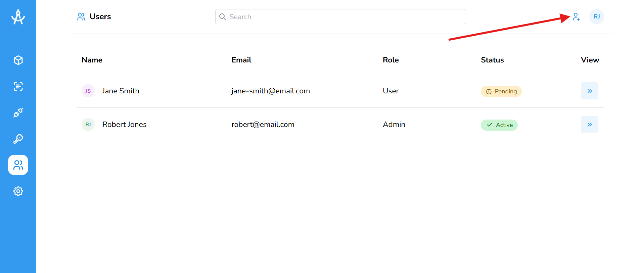
Task: View details for Jane Smith
Action: [589, 91]
